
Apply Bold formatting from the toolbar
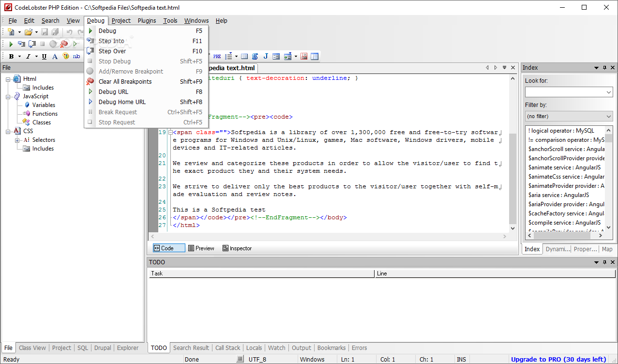(x=11, y=57)
